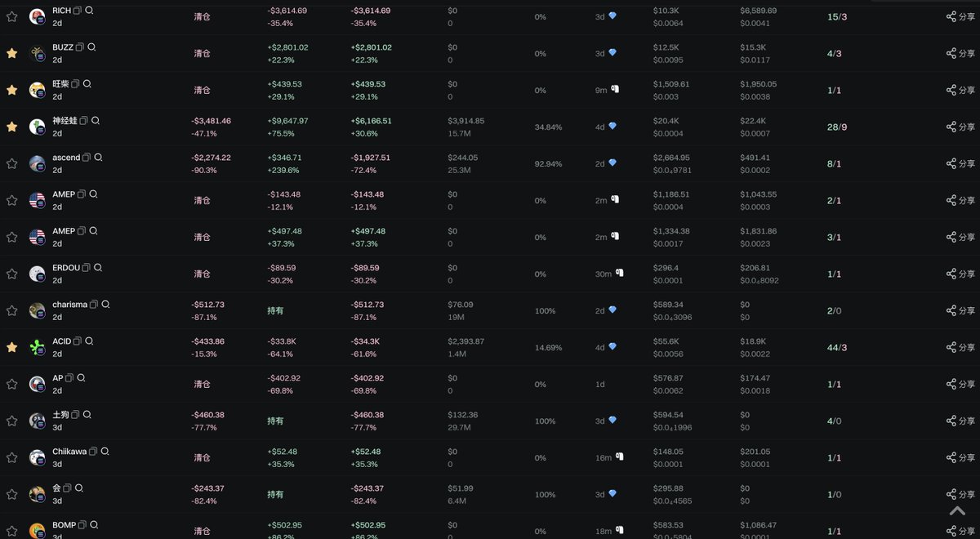Click the Chiikawa token avatar
Viewport: 980px width, 539px height.
point(37,457)
